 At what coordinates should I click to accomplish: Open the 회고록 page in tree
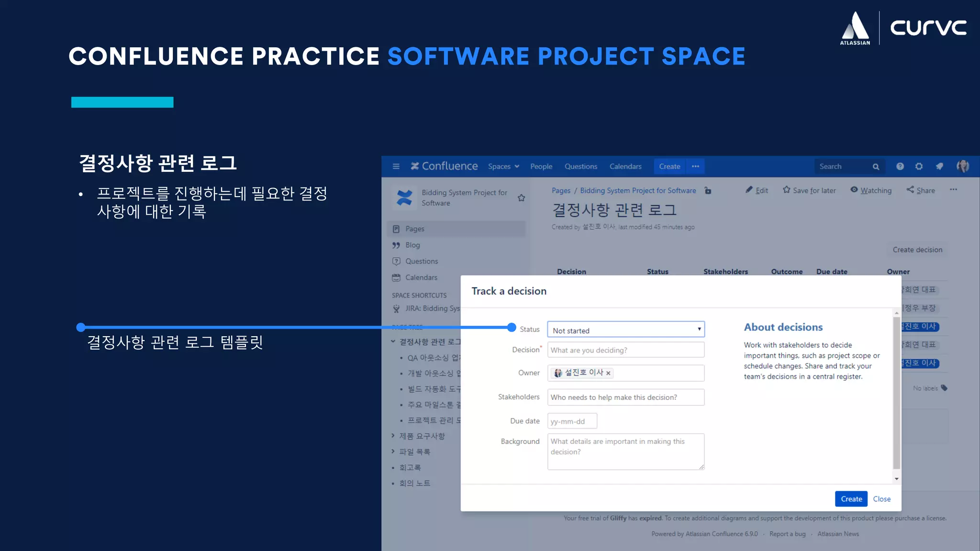(x=410, y=467)
